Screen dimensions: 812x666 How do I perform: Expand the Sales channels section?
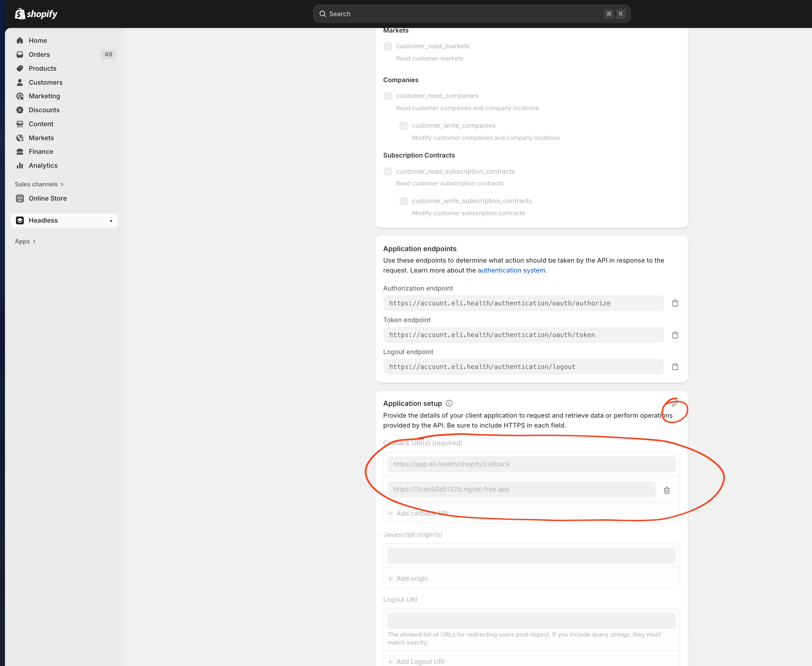[x=39, y=184]
